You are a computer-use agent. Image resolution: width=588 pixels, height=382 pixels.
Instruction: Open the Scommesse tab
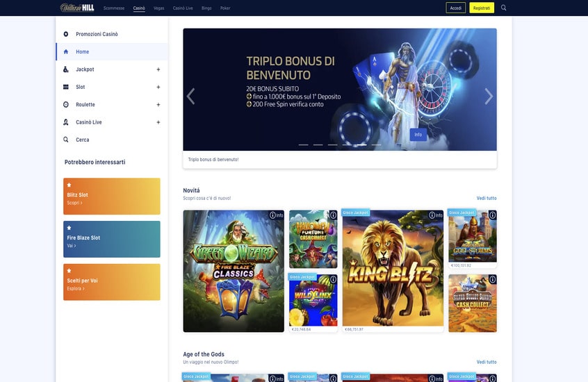[x=114, y=8]
